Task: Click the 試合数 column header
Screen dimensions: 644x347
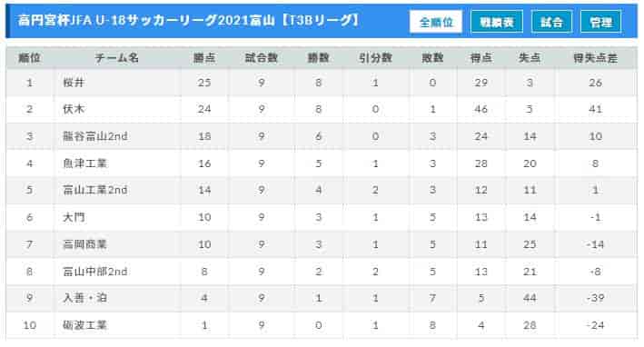Action: click(262, 58)
